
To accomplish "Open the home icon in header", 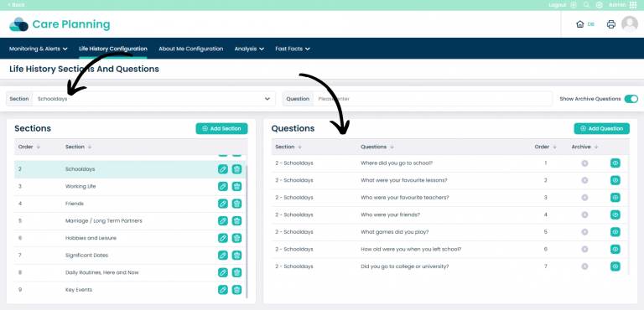I will [x=580, y=24].
